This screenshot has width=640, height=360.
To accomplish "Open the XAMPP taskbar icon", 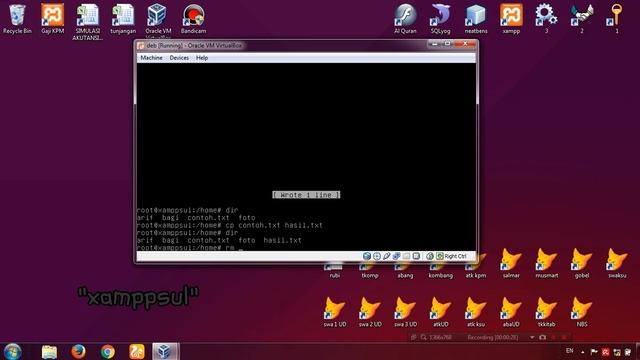I will click(x=137, y=351).
